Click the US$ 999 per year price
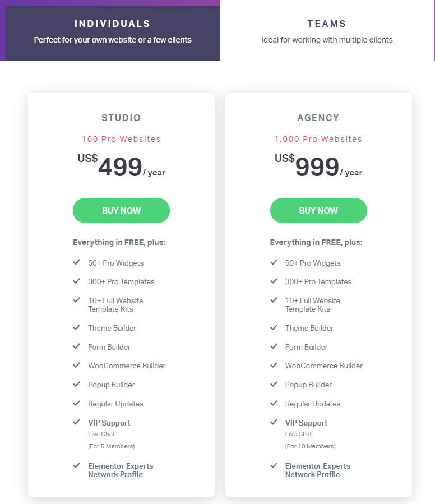The image size is (435, 504). click(318, 167)
